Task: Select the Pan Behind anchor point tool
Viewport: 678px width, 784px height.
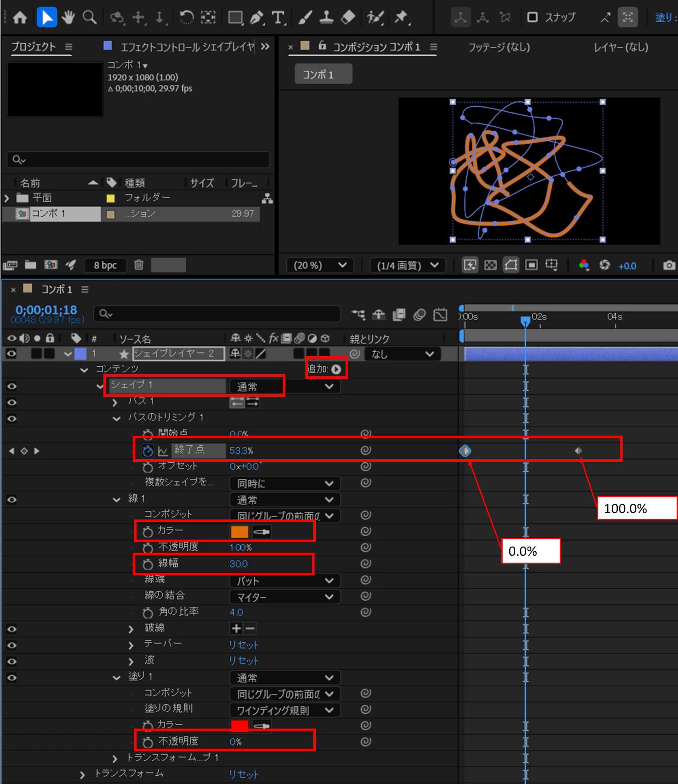Action: (x=208, y=17)
